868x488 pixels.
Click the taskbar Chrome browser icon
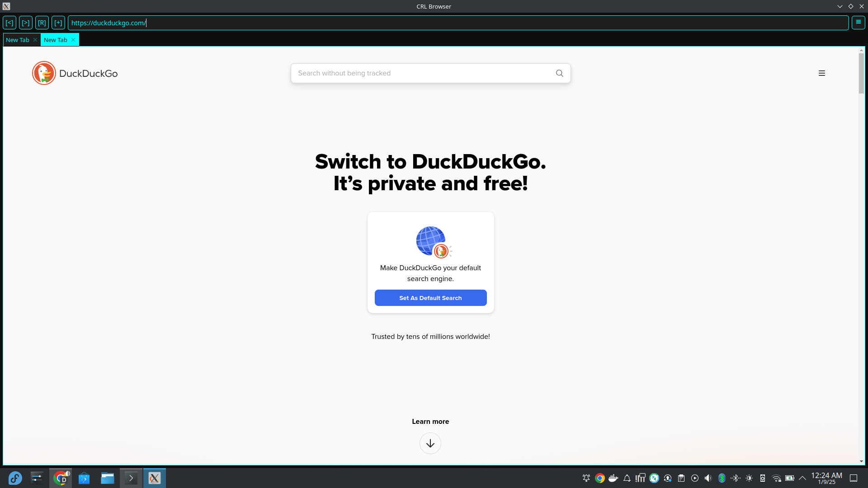(60, 478)
